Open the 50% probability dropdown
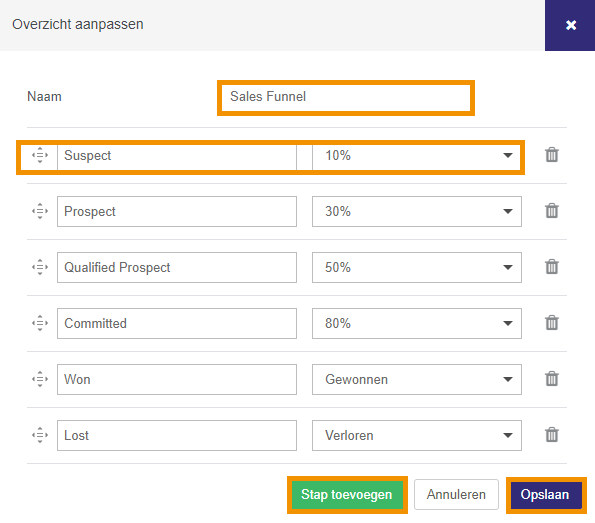Screen dimensions: 595x523 (417, 268)
